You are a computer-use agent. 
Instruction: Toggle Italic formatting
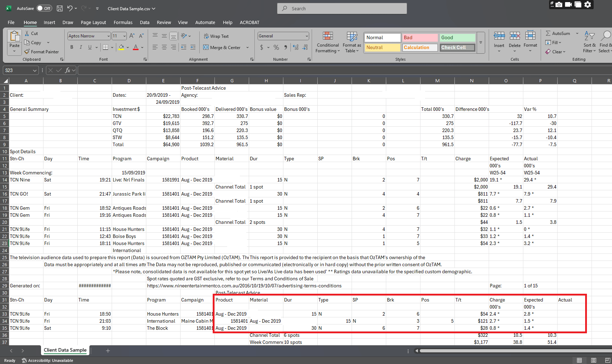tap(81, 47)
